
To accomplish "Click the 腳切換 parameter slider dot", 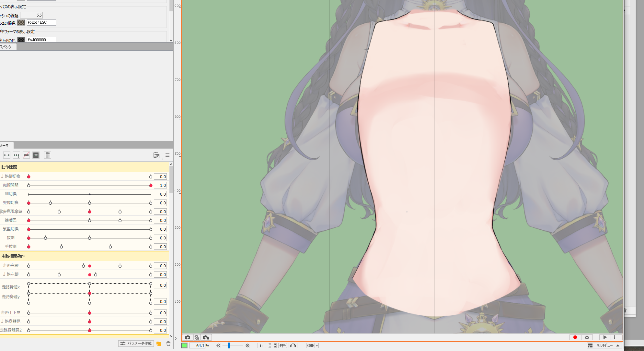I will [x=90, y=194].
